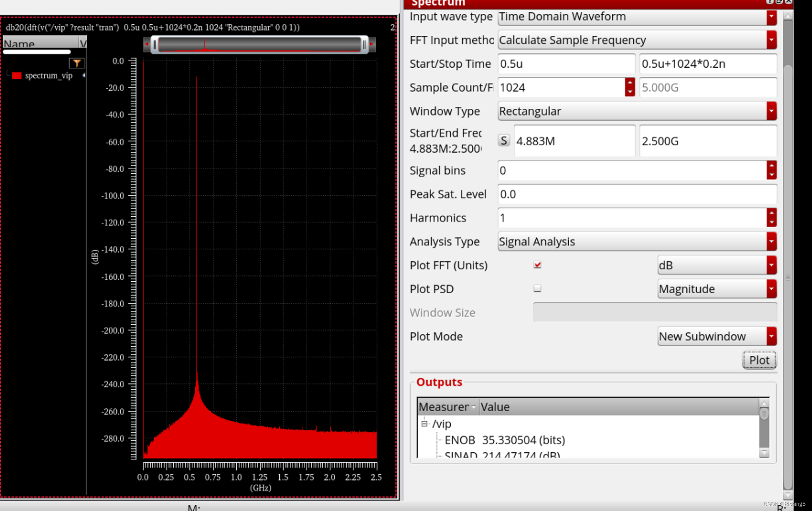Click the Outputs table scrollbar down arrow
The width and height of the screenshot is (812, 511).
(x=764, y=453)
